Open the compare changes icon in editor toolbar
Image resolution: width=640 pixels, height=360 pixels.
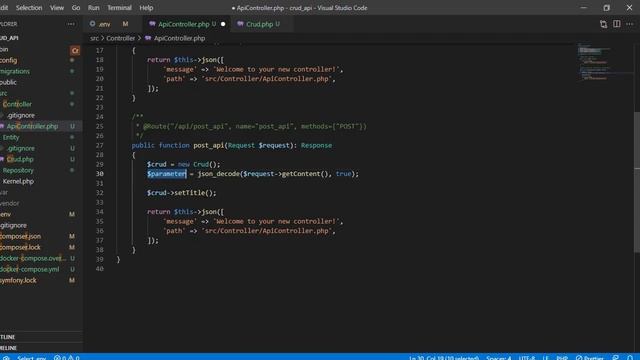click(x=603, y=24)
